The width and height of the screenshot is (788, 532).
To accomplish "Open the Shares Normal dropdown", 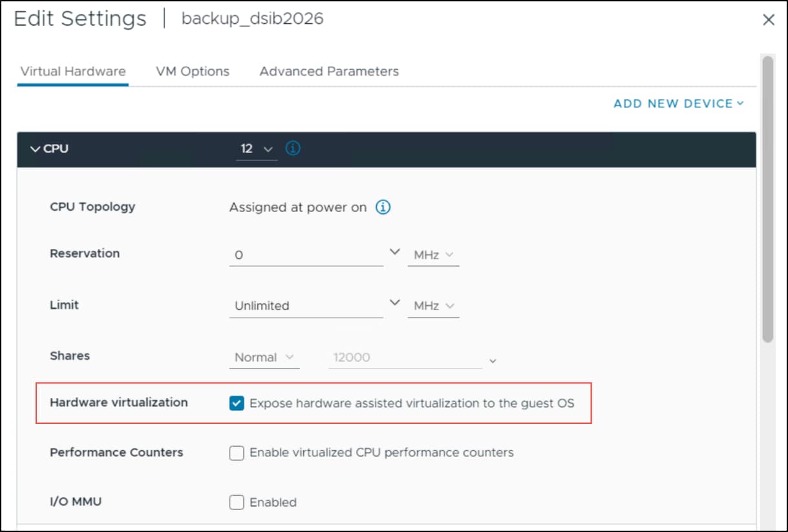I will [x=264, y=357].
